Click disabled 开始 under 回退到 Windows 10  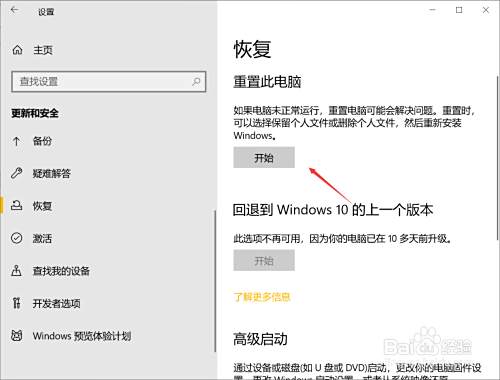pos(264,260)
